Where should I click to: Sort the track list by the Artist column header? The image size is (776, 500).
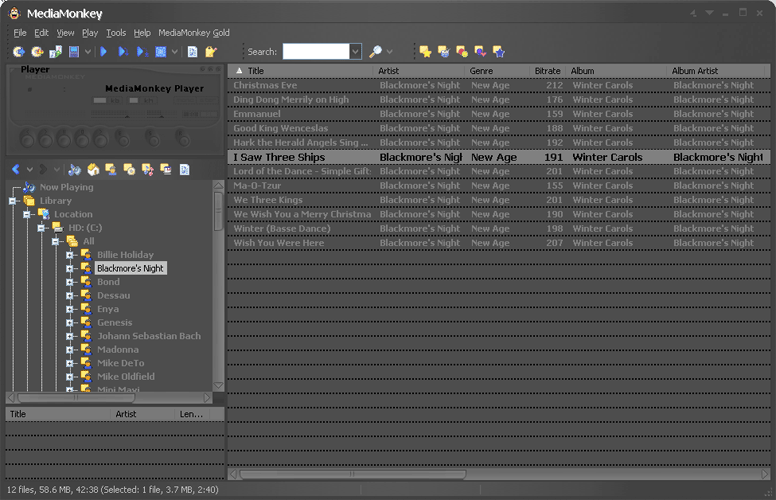click(x=418, y=71)
